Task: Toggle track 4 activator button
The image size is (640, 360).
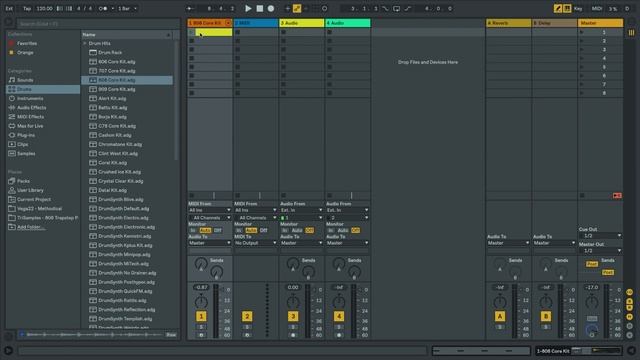Action: [x=339, y=316]
